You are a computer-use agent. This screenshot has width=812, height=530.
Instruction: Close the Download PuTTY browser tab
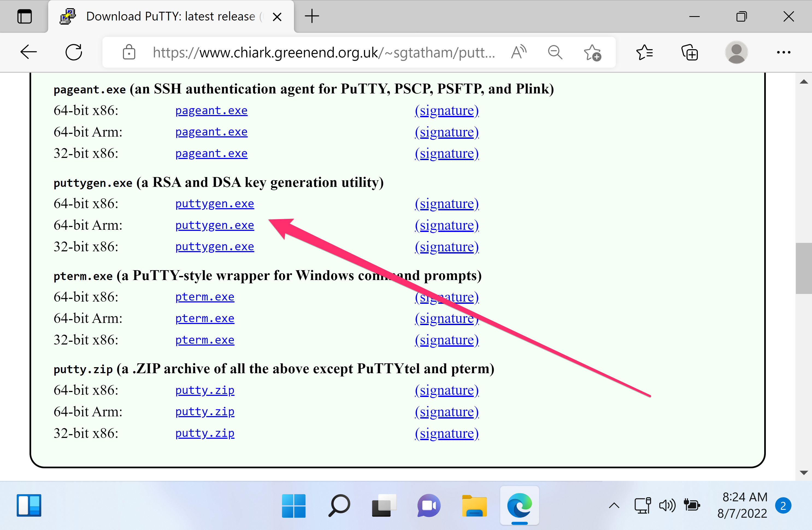pos(277,17)
